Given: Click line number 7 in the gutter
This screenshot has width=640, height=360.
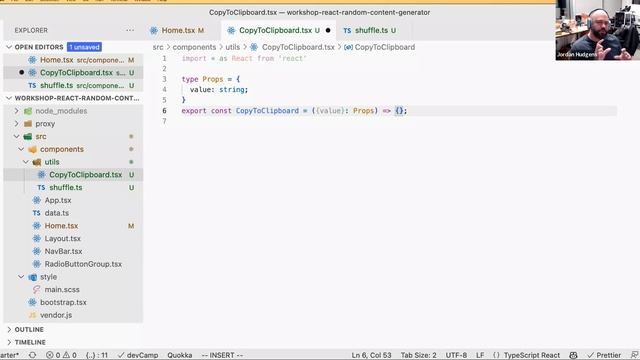Looking at the screenshot, I should [x=164, y=121].
